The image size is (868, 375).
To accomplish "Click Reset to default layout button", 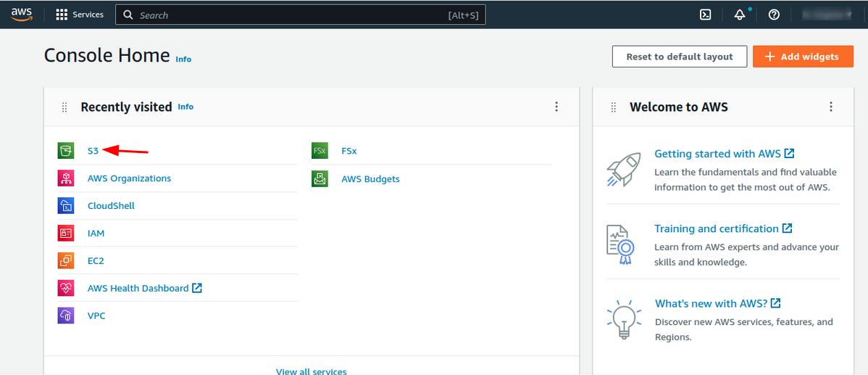I will [679, 57].
